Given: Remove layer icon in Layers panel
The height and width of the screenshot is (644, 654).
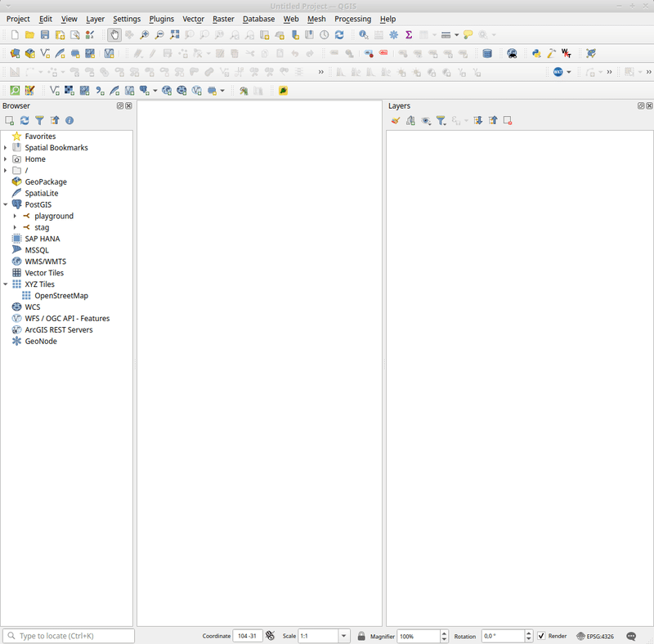Looking at the screenshot, I should coord(508,120).
